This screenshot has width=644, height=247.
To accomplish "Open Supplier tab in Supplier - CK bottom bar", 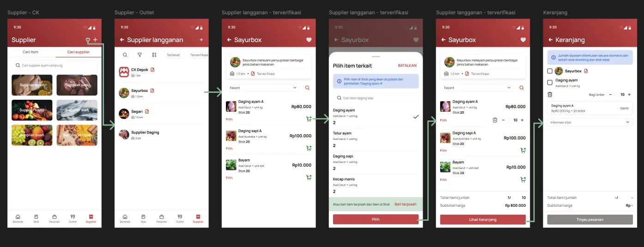I will (x=91, y=218).
